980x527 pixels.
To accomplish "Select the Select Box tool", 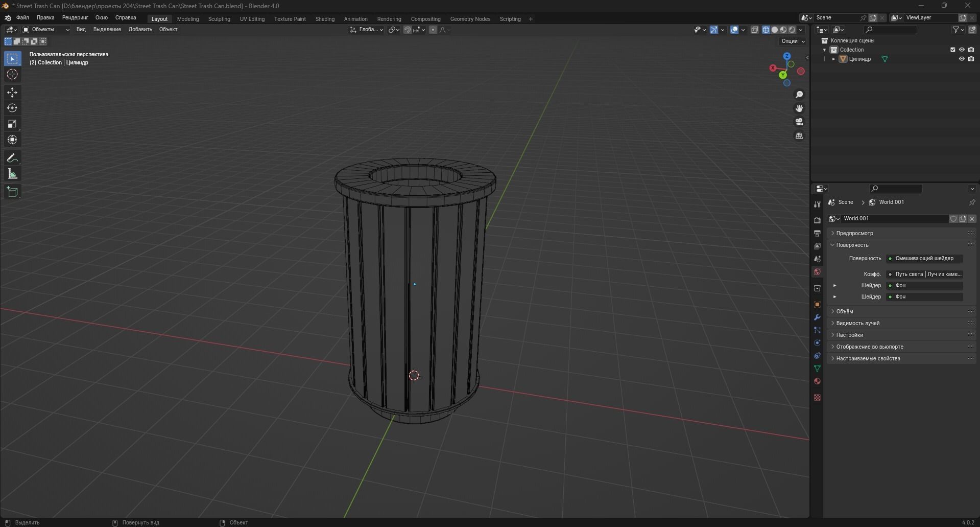I will 12,59.
